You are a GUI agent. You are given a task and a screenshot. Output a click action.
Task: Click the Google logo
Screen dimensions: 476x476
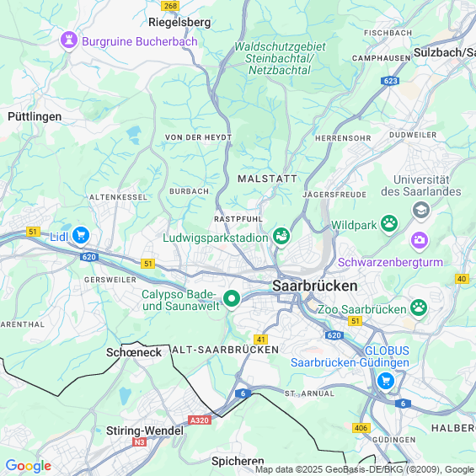click(29, 466)
